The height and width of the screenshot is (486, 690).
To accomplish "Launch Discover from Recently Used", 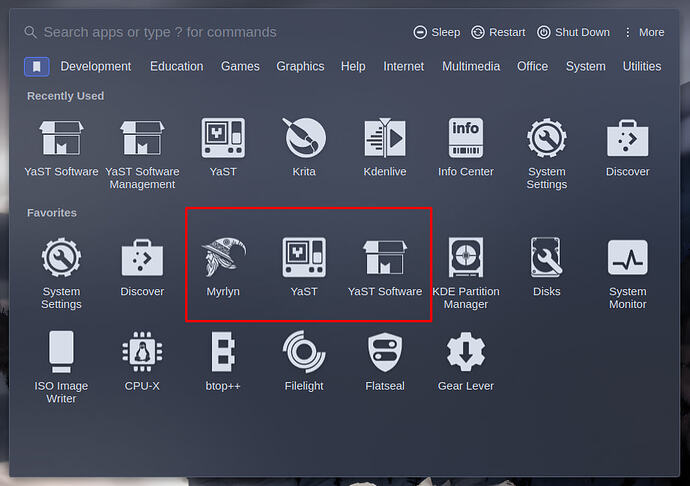I will point(628,148).
